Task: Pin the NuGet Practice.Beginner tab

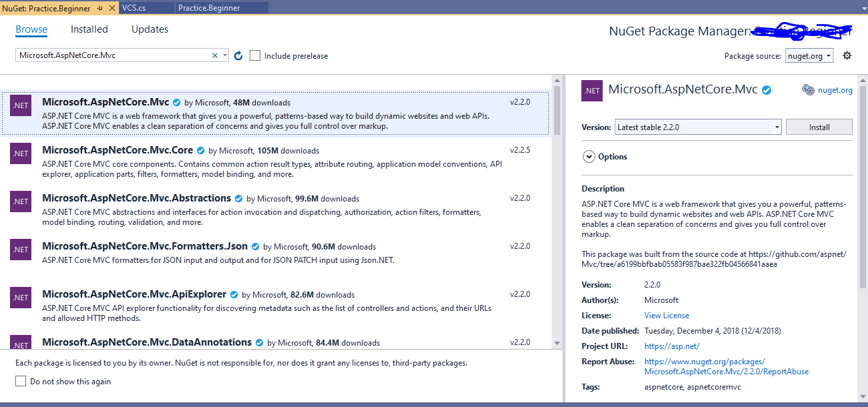Action: [99, 8]
